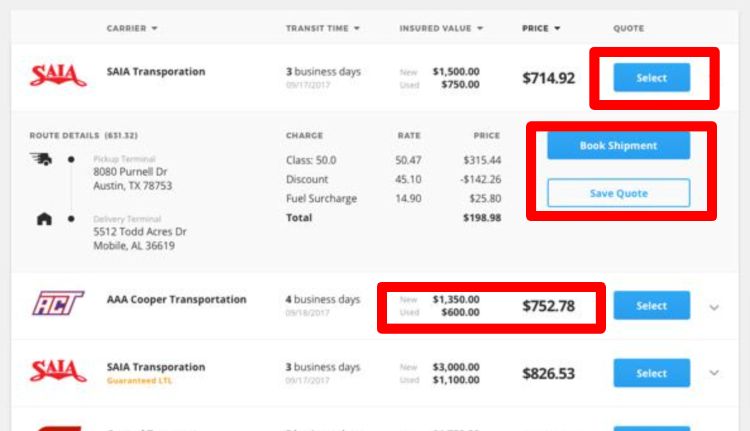This screenshot has width=750, height=431.
Task: Select the $826.53 SAIA quote
Action: tap(651, 373)
